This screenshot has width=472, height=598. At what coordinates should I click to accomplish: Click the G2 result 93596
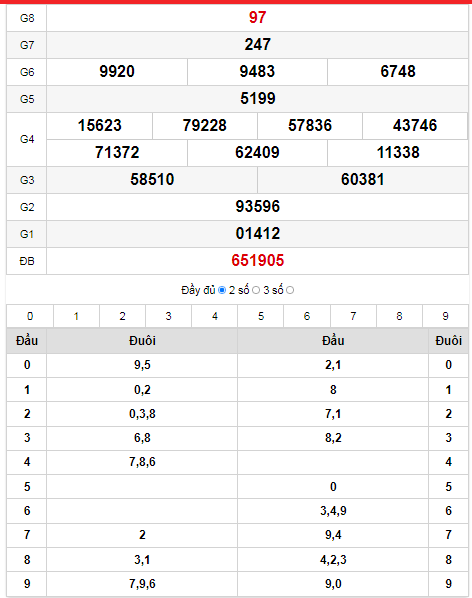[257, 207]
